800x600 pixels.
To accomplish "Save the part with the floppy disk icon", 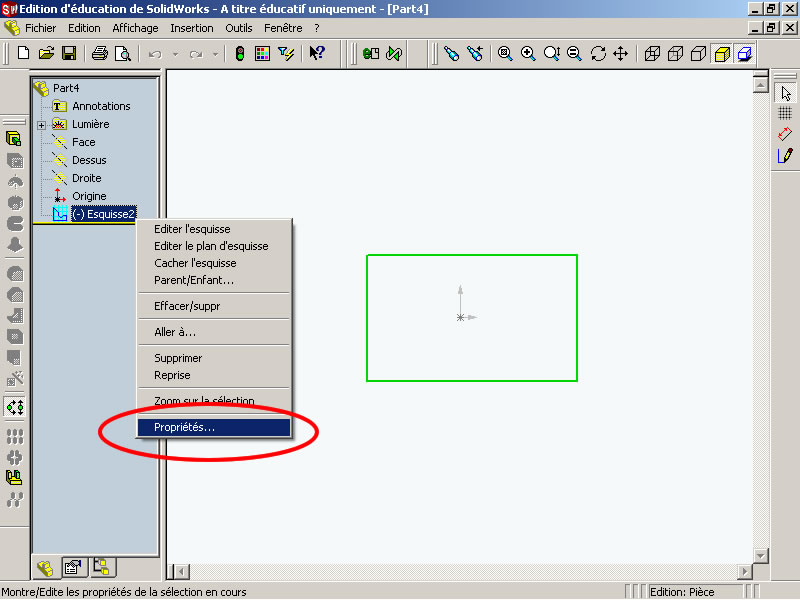I will [x=69, y=53].
